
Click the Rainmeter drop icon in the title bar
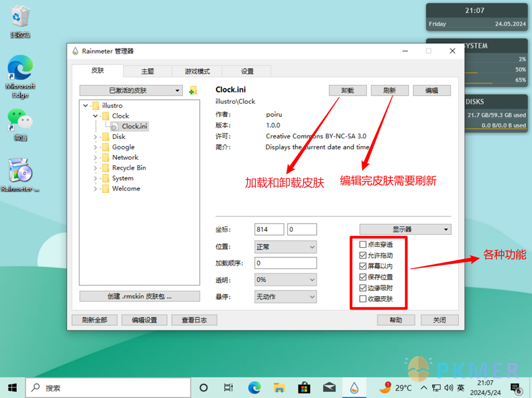coord(75,51)
